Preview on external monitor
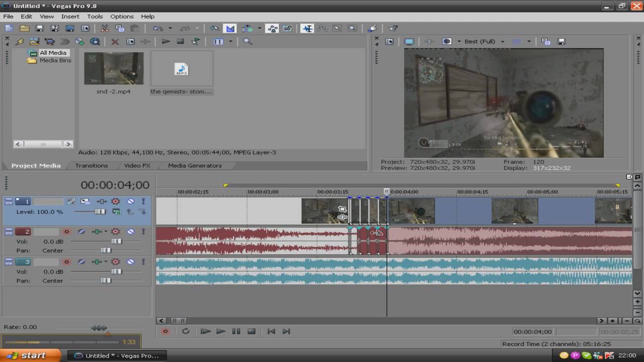The height and width of the screenshot is (362, 644). 409,42
